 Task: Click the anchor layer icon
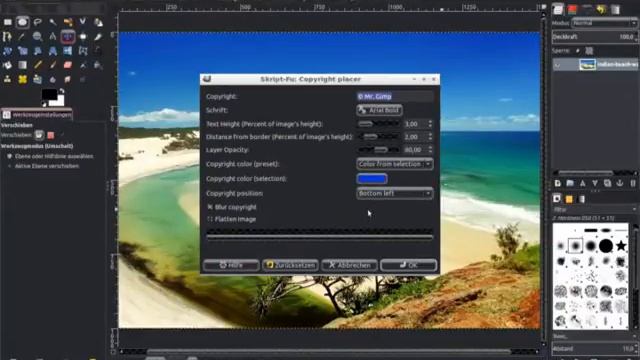point(620,184)
